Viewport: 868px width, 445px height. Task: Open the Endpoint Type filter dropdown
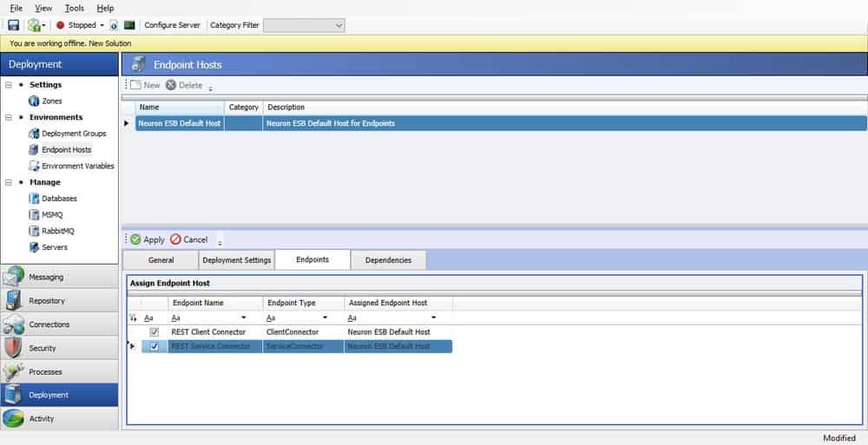coord(325,317)
